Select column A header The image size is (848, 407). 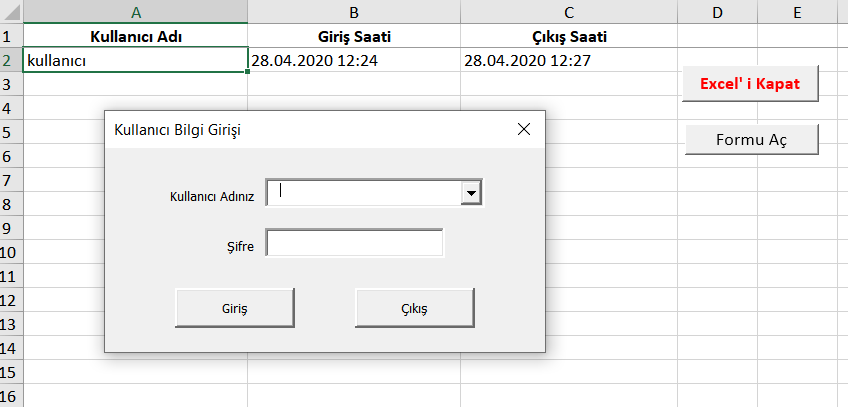(136, 12)
